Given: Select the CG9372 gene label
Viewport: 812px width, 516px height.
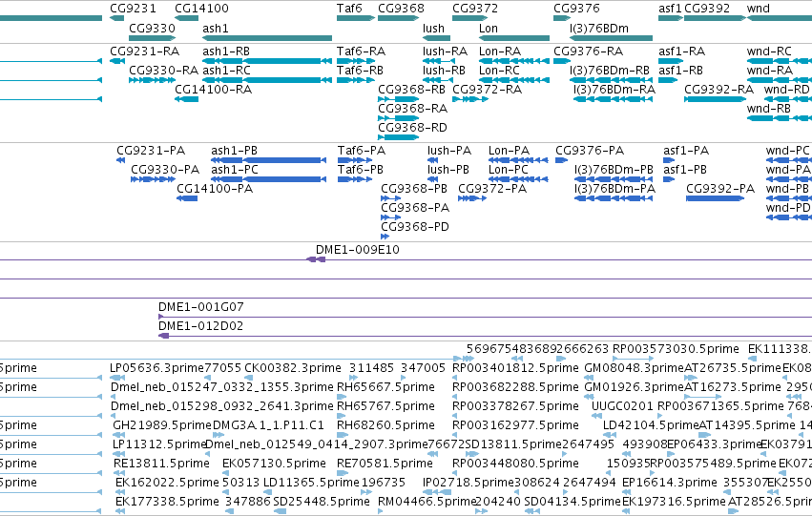Looking at the screenshot, I should coord(475,9).
